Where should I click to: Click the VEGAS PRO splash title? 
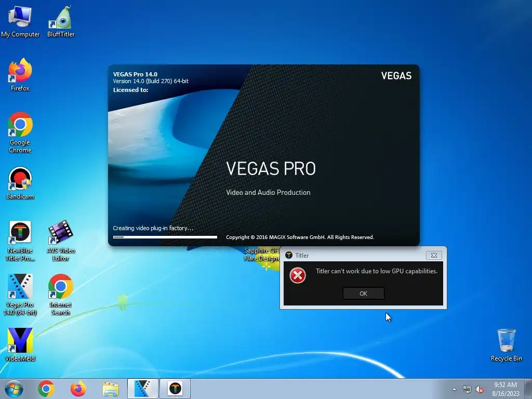point(271,169)
